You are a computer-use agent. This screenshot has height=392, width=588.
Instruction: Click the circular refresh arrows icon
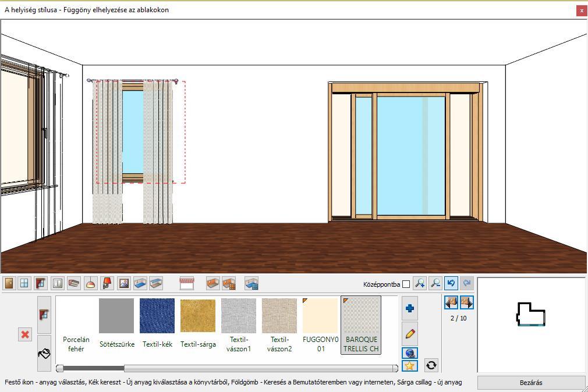(431, 365)
